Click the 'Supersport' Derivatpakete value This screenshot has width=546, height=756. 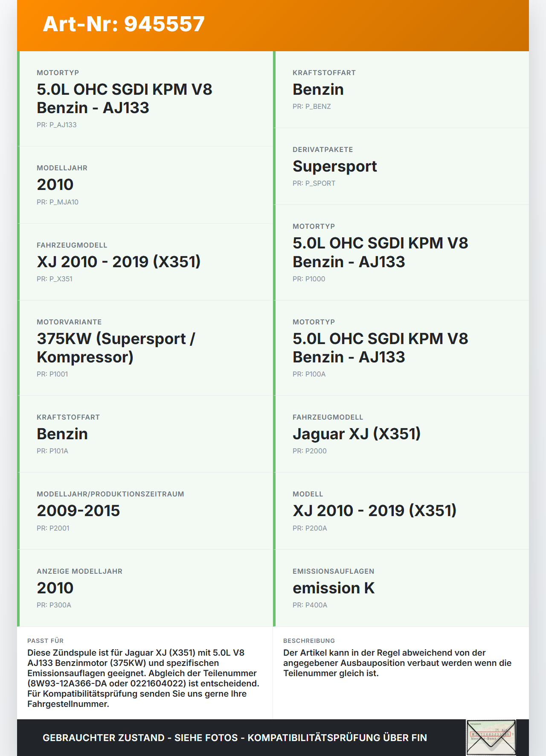coord(335,166)
